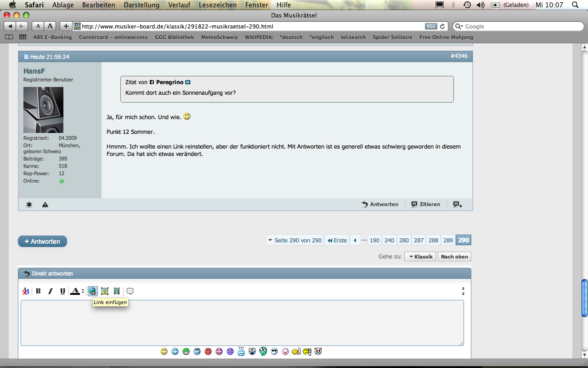588x368 pixels.
Task: Click inside the direct reply text area
Action: [242, 323]
